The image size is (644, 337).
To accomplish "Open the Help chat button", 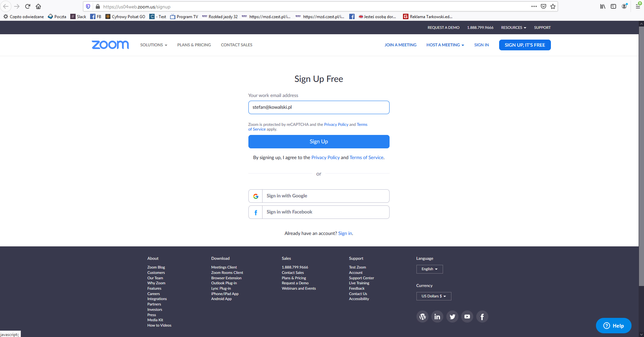I will point(613,326).
